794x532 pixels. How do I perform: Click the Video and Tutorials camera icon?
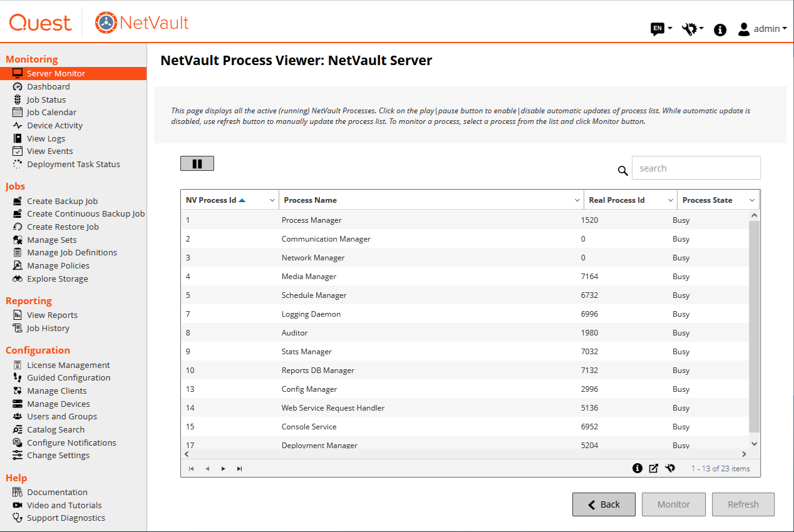pos(18,505)
